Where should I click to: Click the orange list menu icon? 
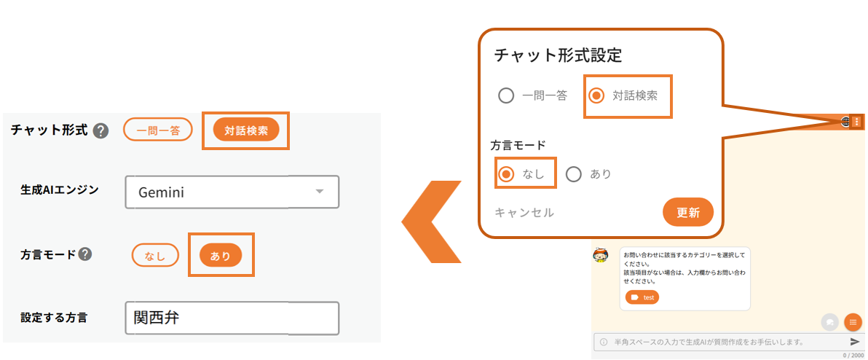[x=853, y=321]
